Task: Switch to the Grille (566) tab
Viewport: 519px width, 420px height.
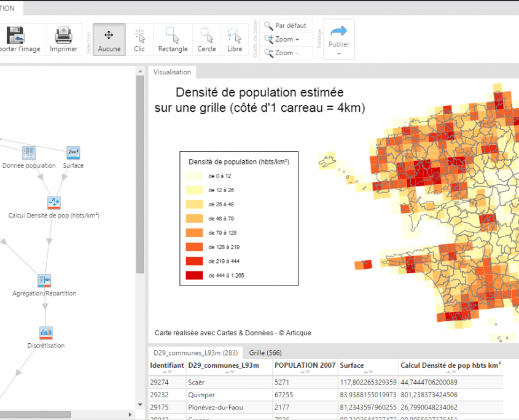Action: click(x=265, y=353)
